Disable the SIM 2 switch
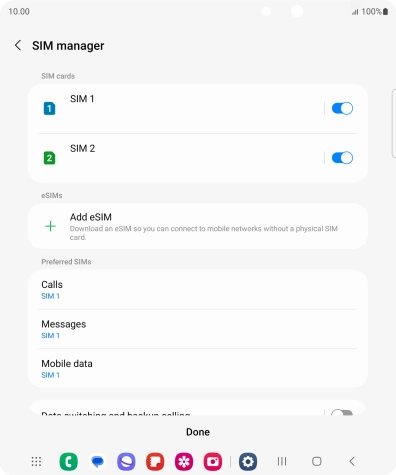396x475 pixels. 342,158
